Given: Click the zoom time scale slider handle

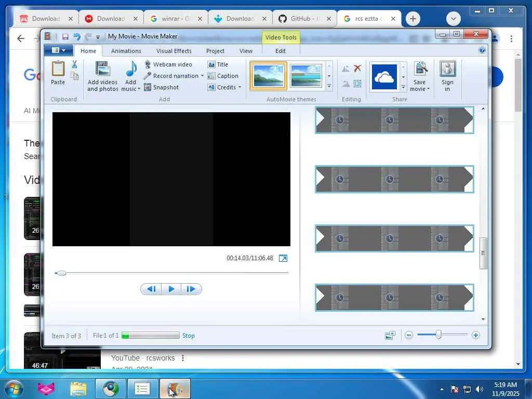Looking at the screenshot, I should 438,335.
